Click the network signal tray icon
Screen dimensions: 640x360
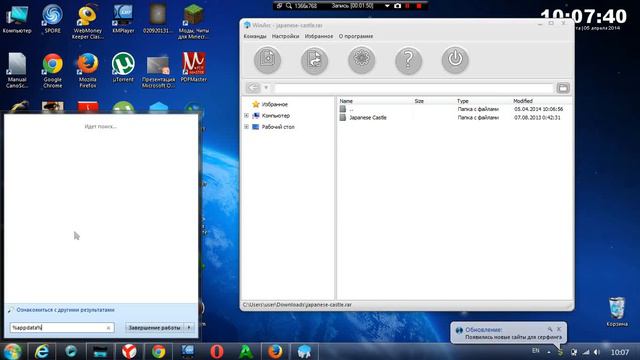coord(586,352)
